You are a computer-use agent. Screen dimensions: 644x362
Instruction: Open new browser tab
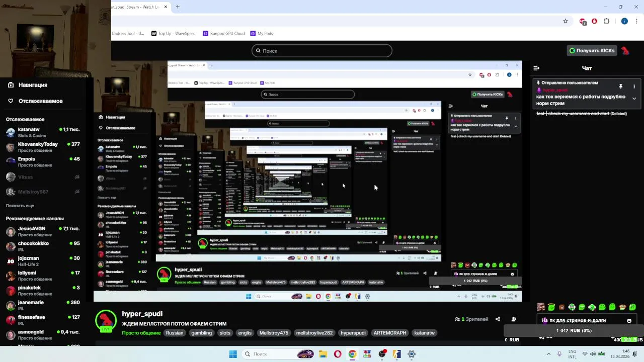[178, 7]
